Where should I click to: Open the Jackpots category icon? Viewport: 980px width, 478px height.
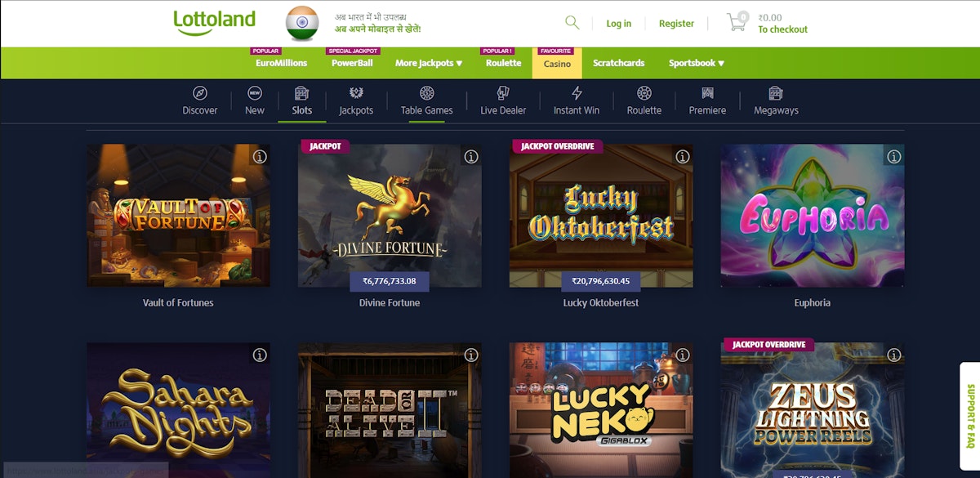(356, 93)
